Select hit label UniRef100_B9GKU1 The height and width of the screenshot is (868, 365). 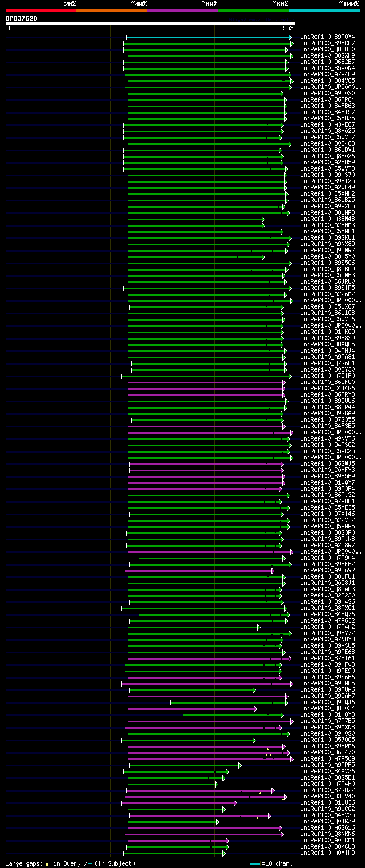pyautogui.click(x=327, y=237)
